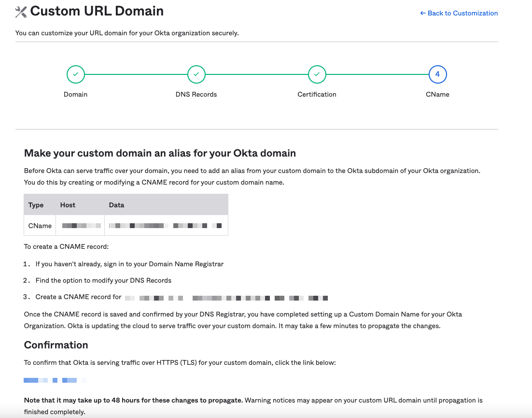The width and height of the screenshot is (532, 418).
Task: Click the step 'Create a CNAME record for'
Action: click(78, 297)
